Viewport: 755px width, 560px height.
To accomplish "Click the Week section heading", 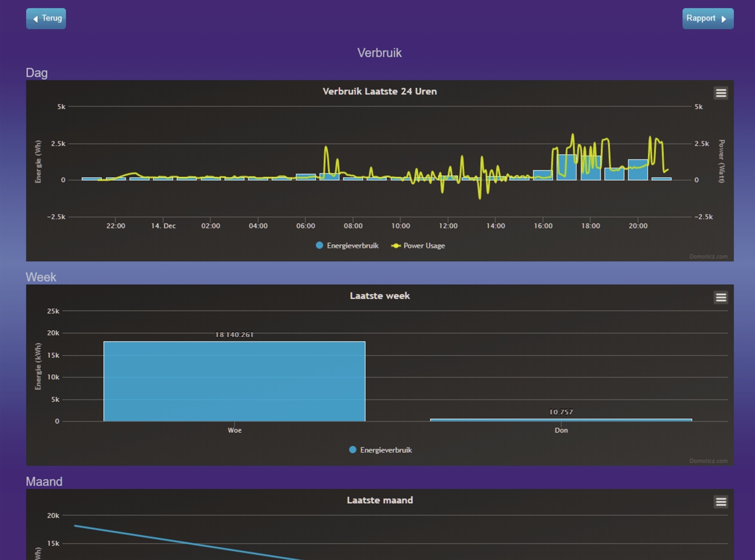I will click(41, 277).
